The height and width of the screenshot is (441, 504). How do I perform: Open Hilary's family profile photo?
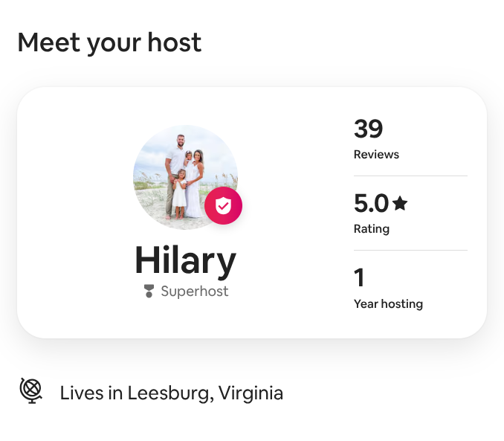tap(185, 177)
